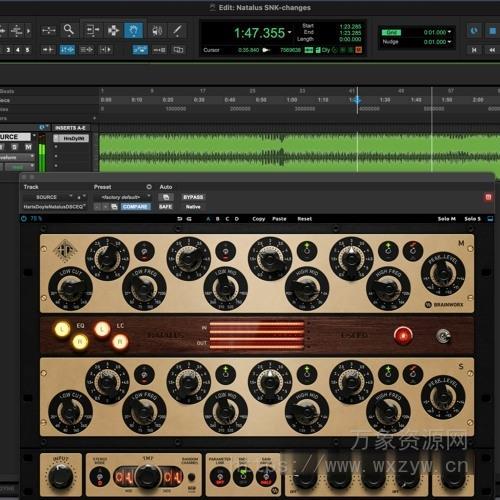Image resolution: width=500 pixels, height=500 pixels.
Task: Click the red target button in plugin header
Action: (x=488, y=197)
